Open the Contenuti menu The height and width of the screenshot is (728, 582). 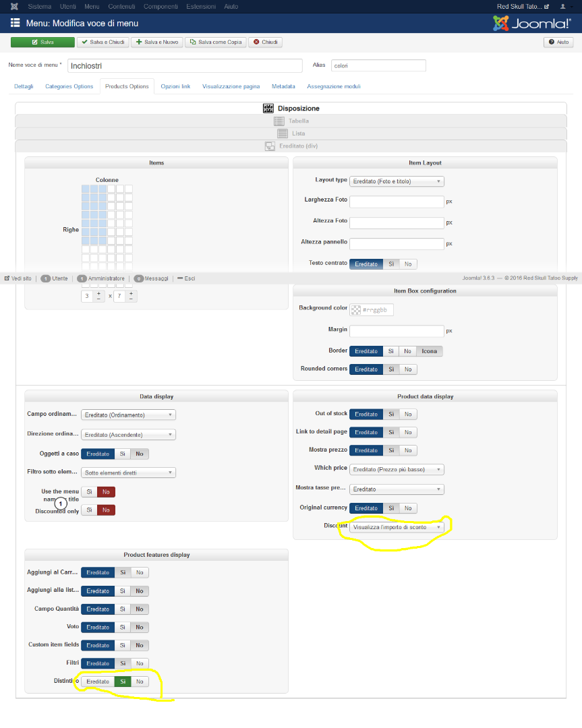[121, 7]
